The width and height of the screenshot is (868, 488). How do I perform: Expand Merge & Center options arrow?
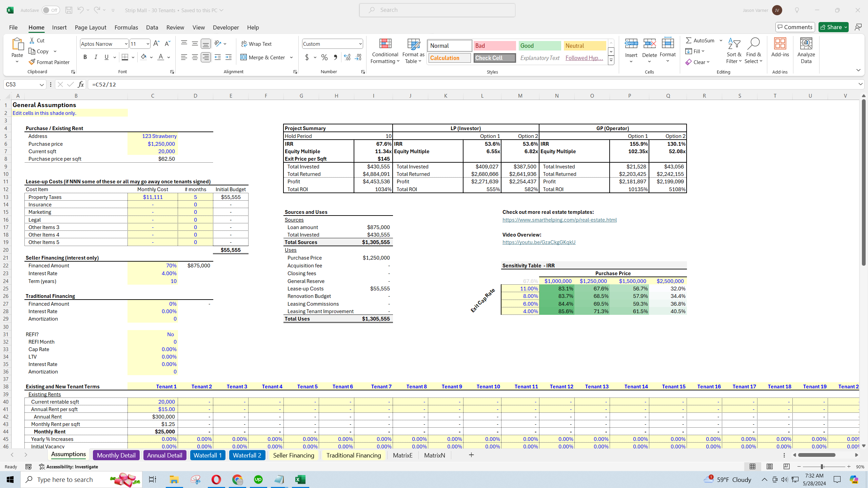coord(291,57)
